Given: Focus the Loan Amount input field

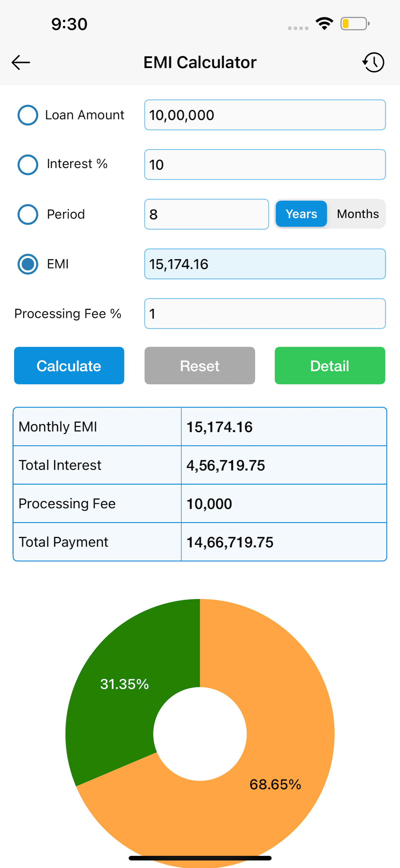Looking at the screenshot, I should [265, 115].
